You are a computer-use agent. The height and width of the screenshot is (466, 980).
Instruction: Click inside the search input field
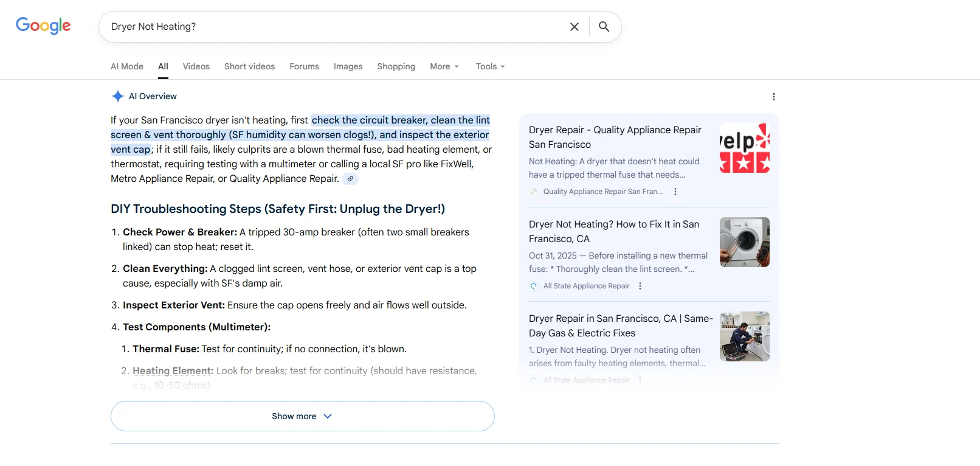pos(334,27)
